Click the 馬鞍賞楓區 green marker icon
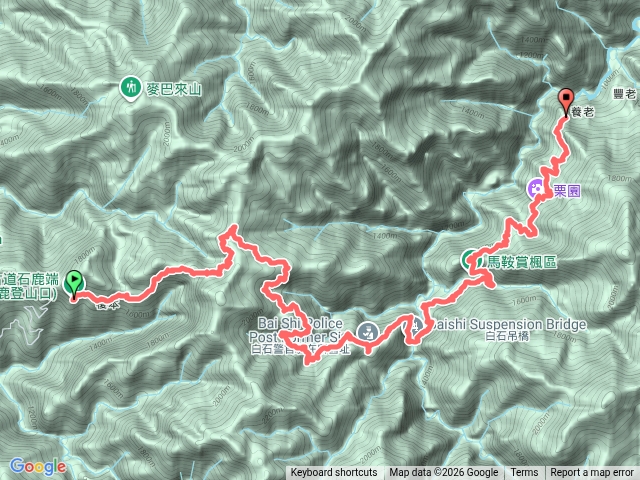The width and height of the screenshot is (640, 480). (x=471, y=260)
